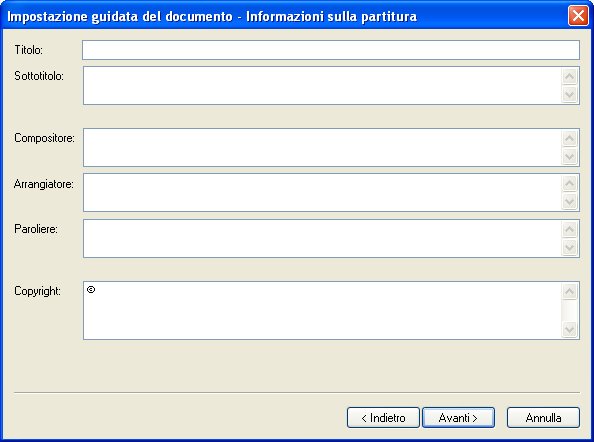Image resolution: width=594 pixels, height=442 pixels.
Task: Click Sottotitolo scrollbar down arrow
Action: click(569, 94)
